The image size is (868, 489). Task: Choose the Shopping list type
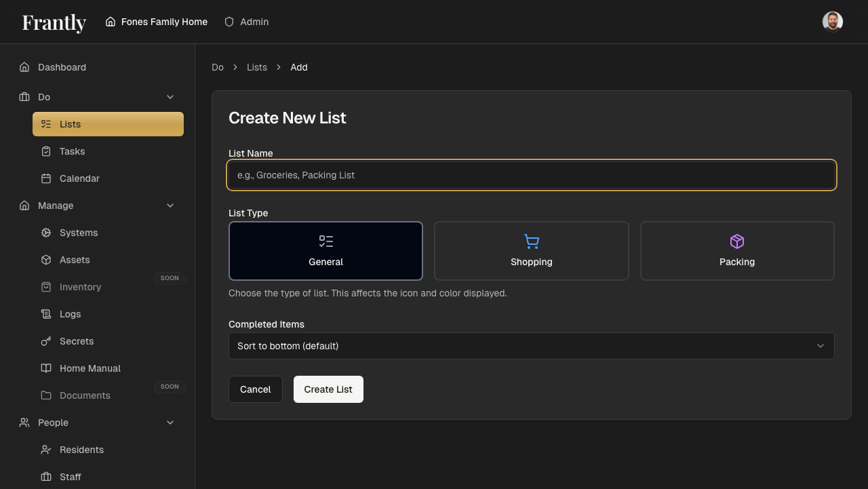coord(531,250)
